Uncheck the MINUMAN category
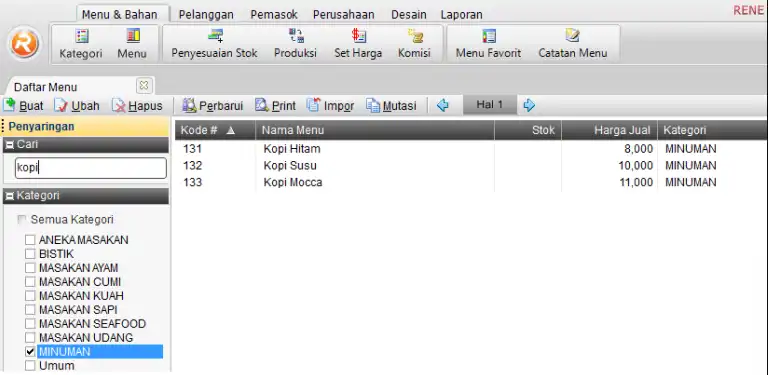Image resolution: width=768 pixels, height=375 pixels. [x=30, y=352]
